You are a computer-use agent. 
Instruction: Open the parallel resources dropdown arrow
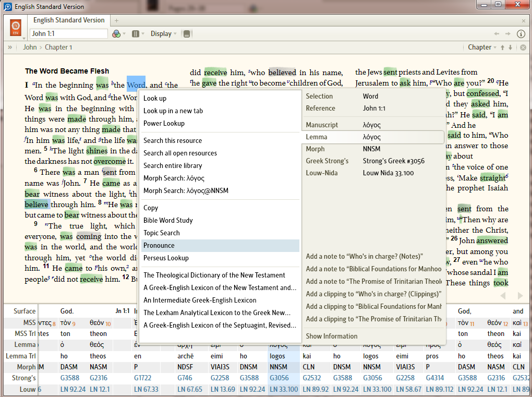click(x=143, y=33)
